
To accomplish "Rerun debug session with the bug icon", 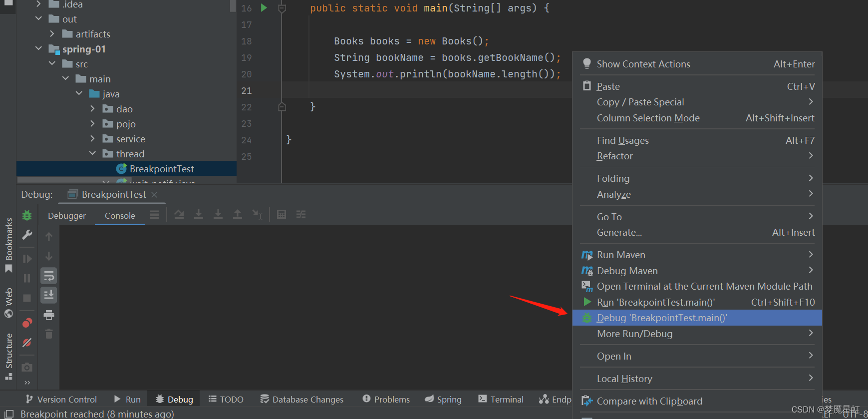I will coord(27,215).
